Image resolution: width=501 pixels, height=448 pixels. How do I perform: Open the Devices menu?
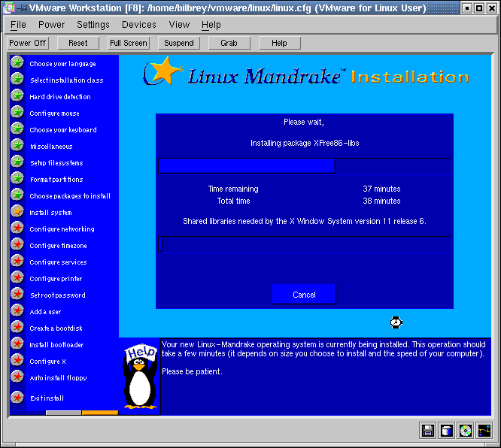point(139,25)
